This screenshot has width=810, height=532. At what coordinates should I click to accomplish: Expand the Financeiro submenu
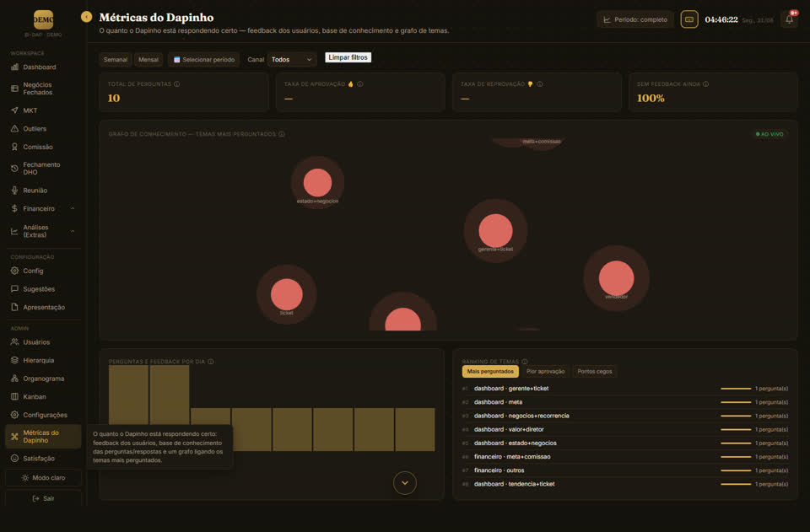pos(43,208)
